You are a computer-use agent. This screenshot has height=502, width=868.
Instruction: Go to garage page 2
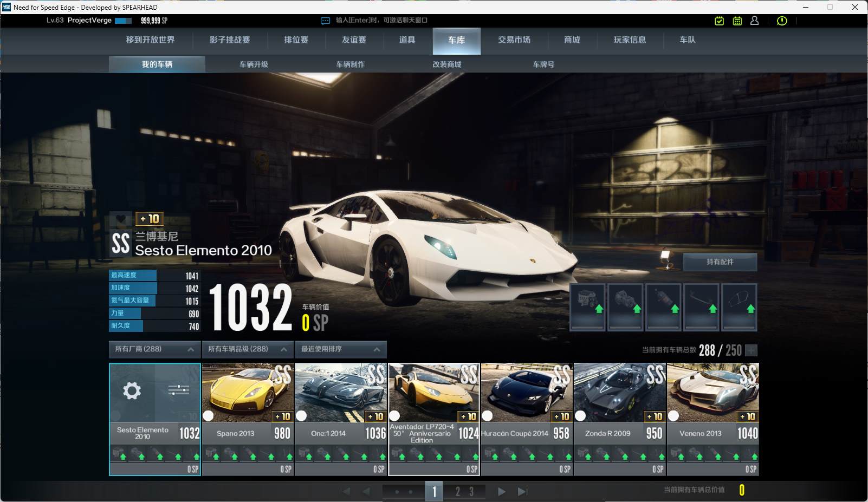pos(458,492)
